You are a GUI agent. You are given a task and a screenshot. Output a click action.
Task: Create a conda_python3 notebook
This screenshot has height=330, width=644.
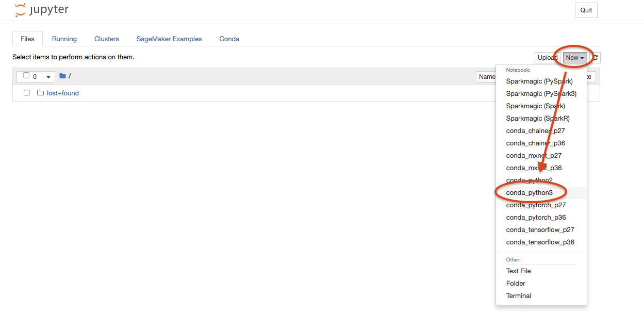coord(541,192)
